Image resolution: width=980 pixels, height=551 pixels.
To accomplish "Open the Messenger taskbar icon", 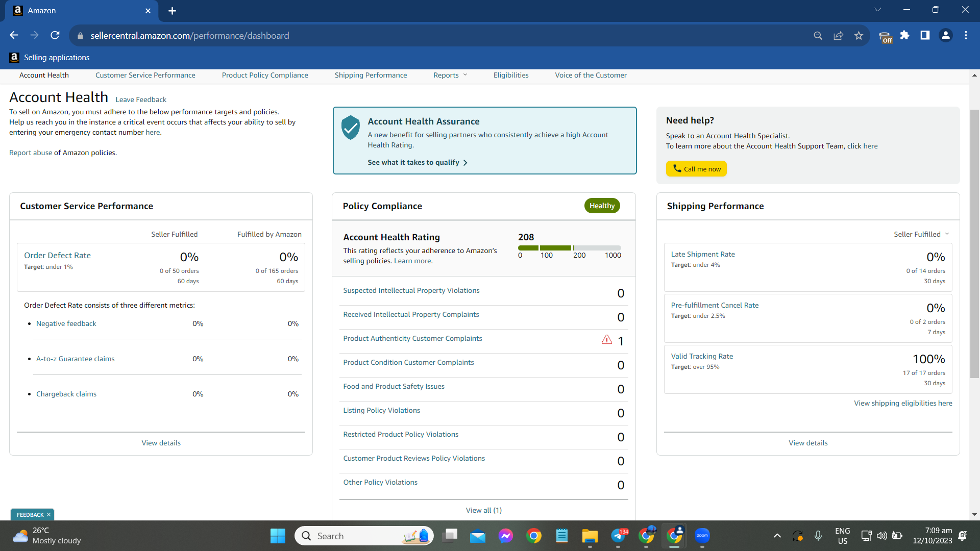I will pyautogui.click(x=506, y=536).
